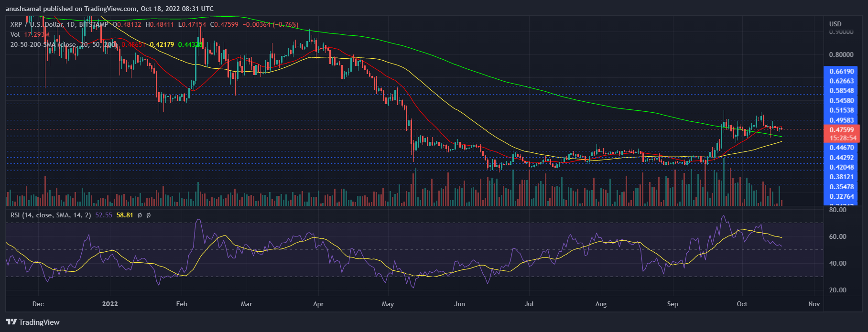Click the RSI axis 40.00 label

point(838,263)
